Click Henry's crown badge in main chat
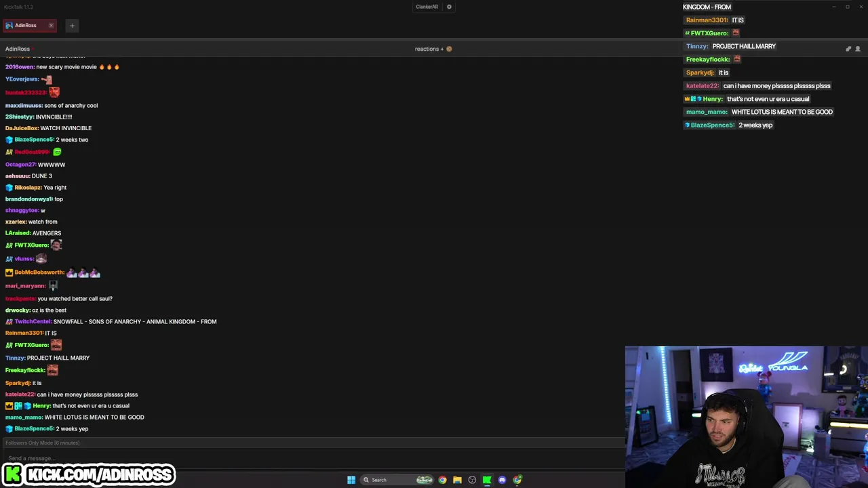This screenshot has height=488, width=868. coord(9,406)
